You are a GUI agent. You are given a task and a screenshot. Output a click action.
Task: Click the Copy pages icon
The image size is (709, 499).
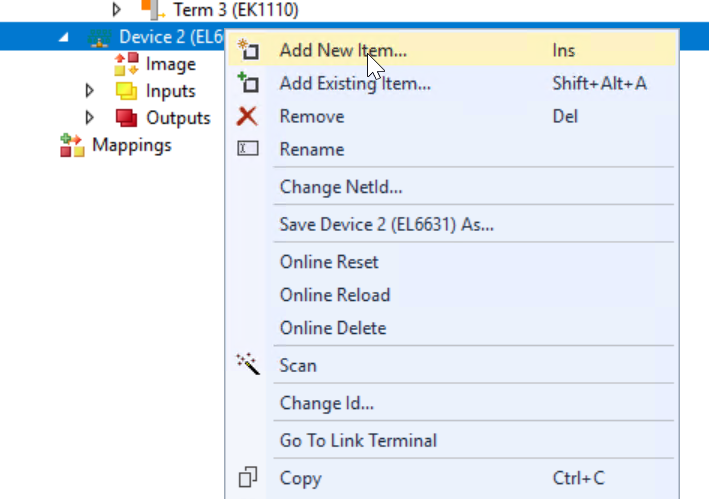[248, 477]
